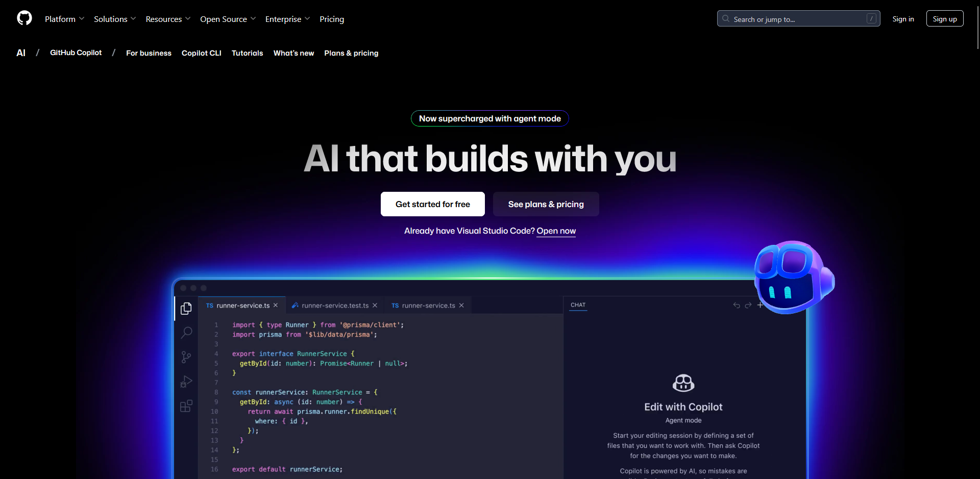Click the Copilot mascot head
This screenshot has height=479, width=980.
pos(794,277)
